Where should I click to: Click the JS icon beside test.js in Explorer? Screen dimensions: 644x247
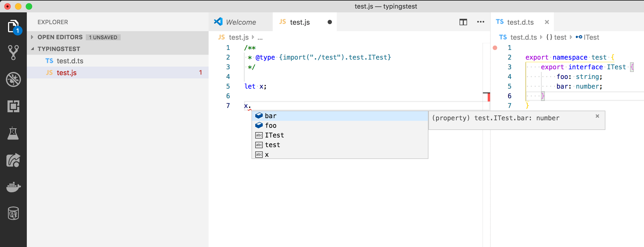(49, 73)
